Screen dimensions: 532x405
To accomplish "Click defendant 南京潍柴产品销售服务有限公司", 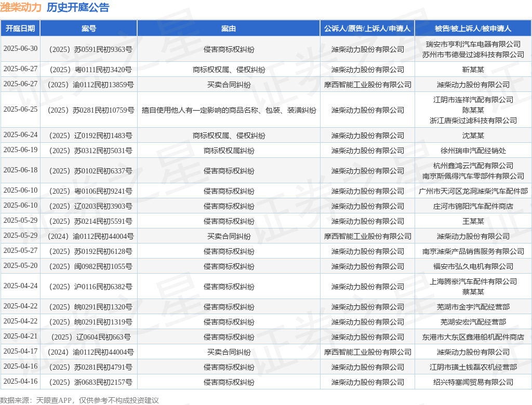I will [473, 252].
